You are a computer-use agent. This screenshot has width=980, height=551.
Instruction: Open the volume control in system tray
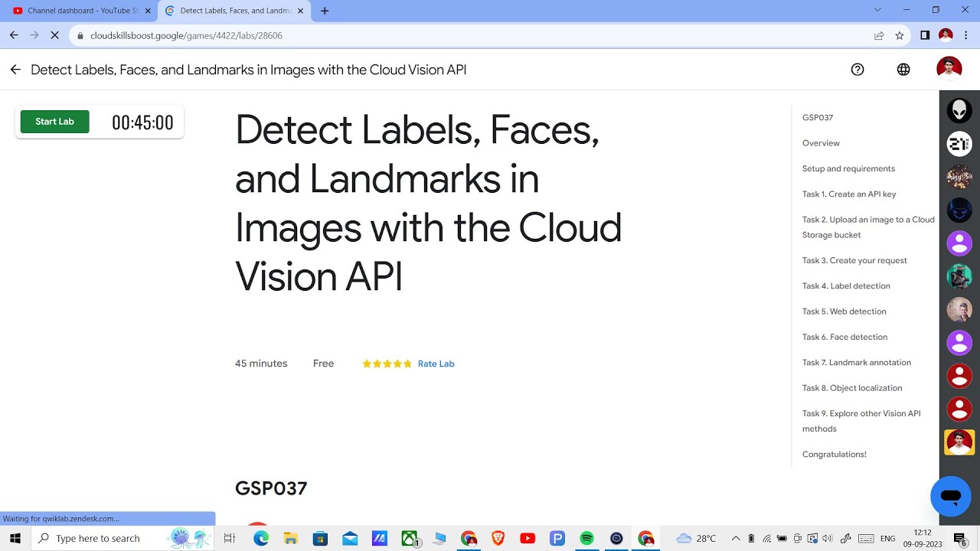click(x=828, y=538)
